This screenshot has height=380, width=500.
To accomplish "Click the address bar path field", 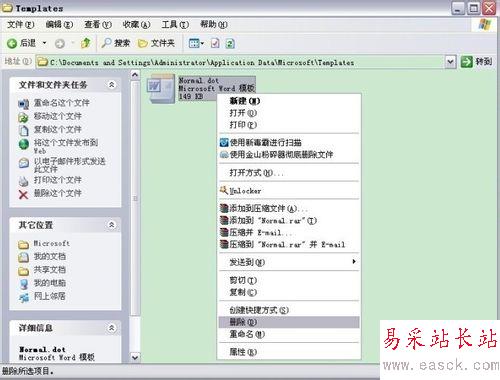I will coord(241,62).
